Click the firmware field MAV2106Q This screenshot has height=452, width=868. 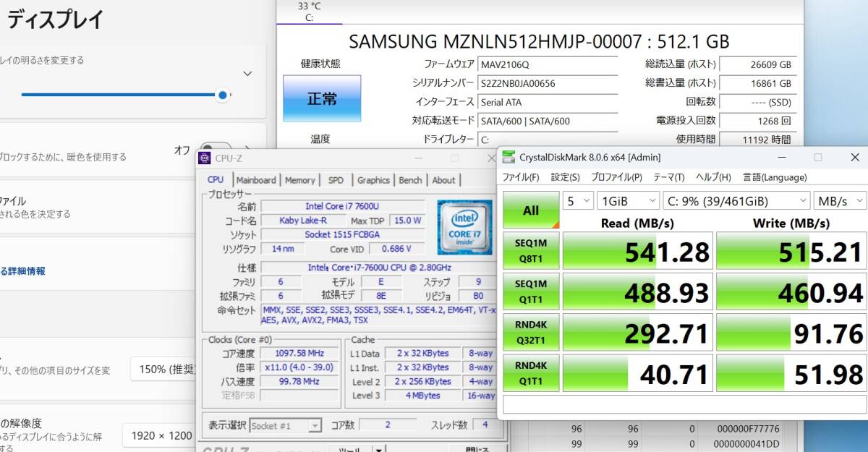pyautogui.click(x=548, y=64)
